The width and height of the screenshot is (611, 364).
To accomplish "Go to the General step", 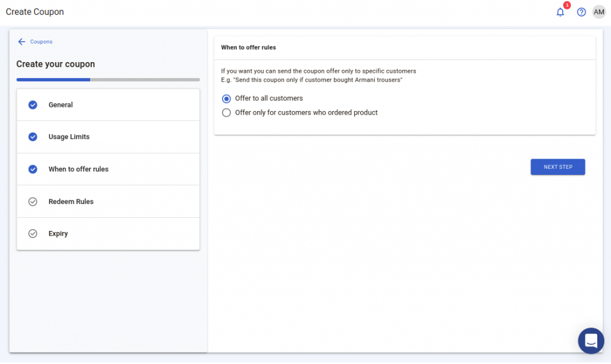I will coord(109,105).
